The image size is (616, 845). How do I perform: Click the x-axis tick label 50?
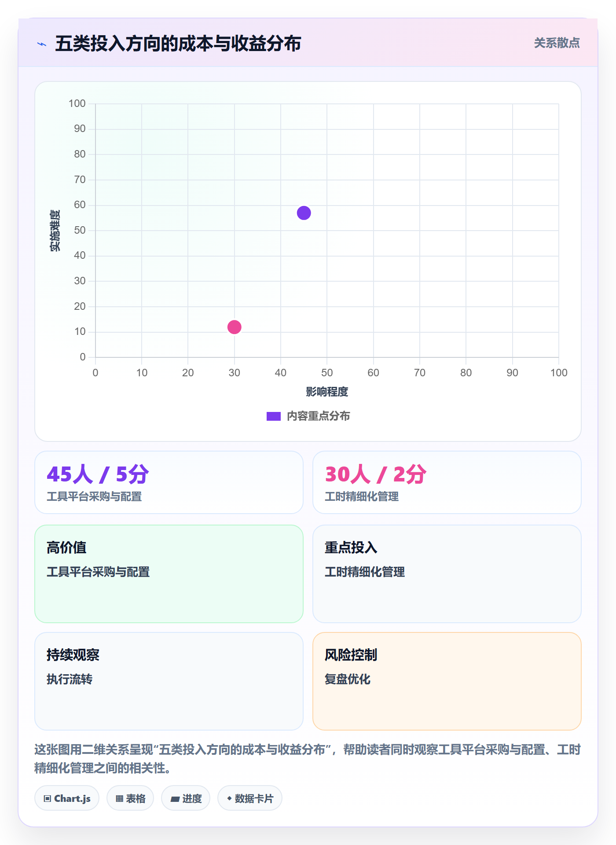[327, 373]
